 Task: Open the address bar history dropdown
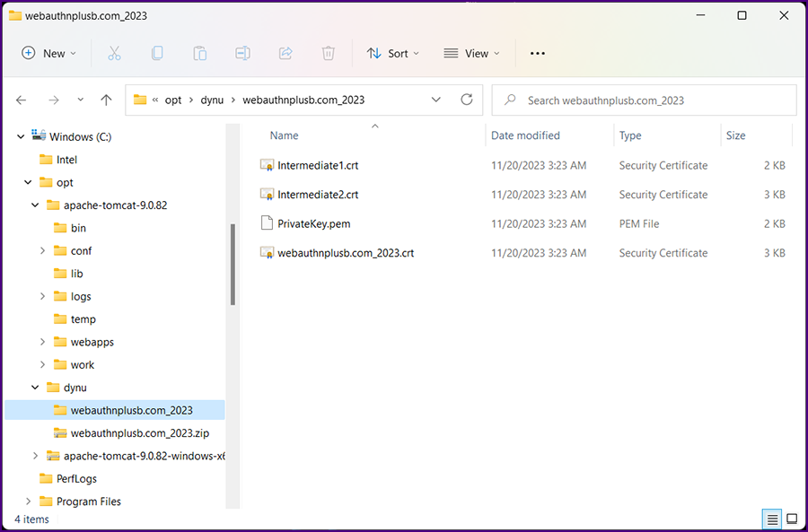click(x=436, y=100)
